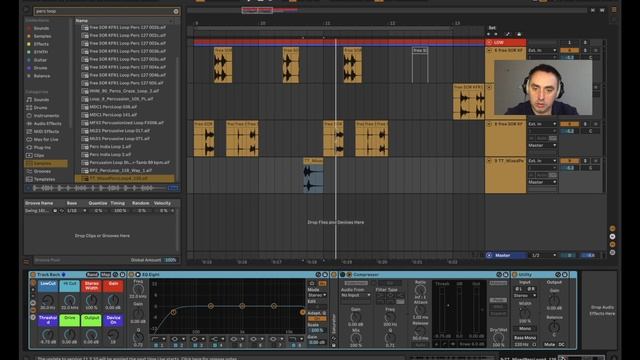Click the Compressor Dry/Wet knob
Viewport: 640px width, 360px height.
tap(498, 338)
